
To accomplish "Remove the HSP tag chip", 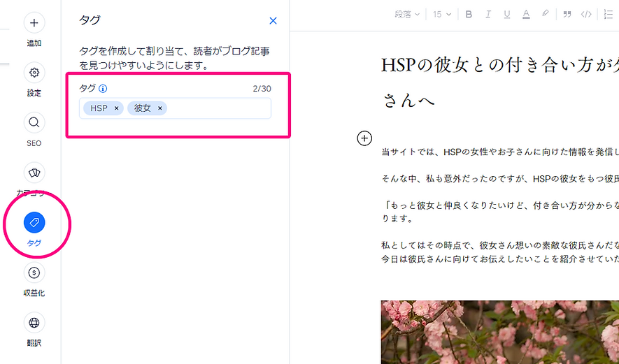I will pyautogui.click(x=117, y=108).
